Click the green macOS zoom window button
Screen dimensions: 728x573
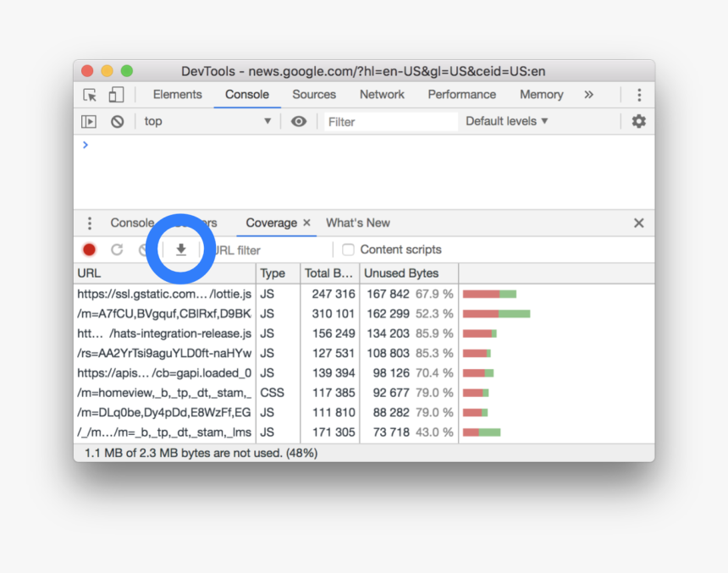click(127, 71)
